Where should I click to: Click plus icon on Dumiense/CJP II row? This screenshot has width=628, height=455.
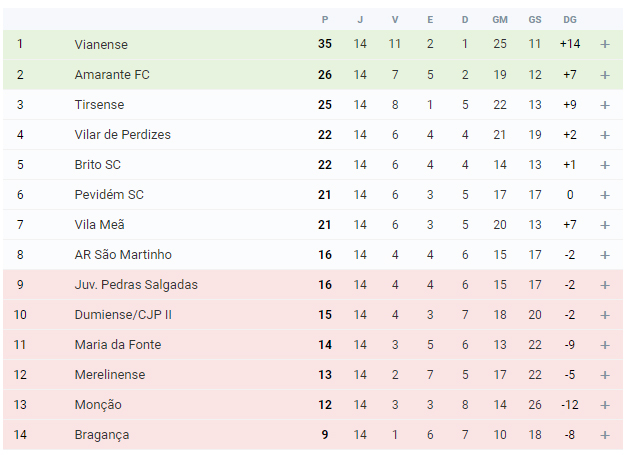(605, 315)
